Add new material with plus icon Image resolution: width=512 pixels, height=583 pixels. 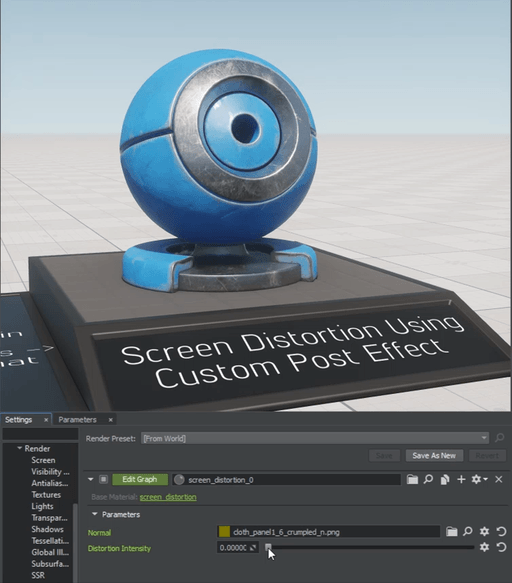461,480
